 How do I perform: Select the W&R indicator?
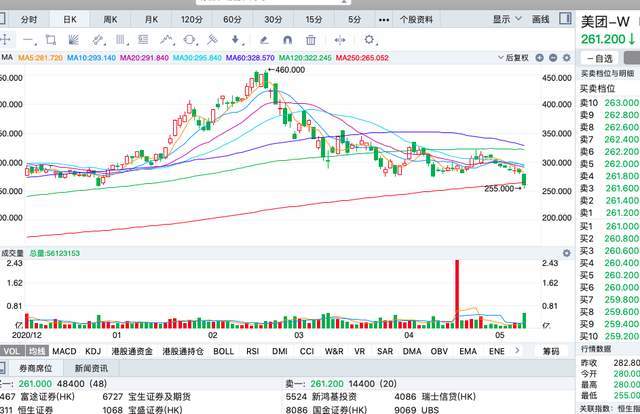tap(334, 351)
